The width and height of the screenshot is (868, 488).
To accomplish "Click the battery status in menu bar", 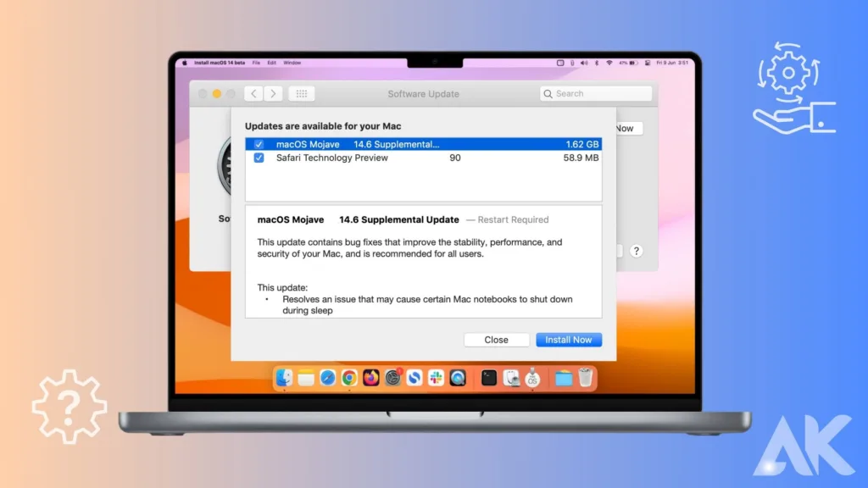I will point(628,63).
